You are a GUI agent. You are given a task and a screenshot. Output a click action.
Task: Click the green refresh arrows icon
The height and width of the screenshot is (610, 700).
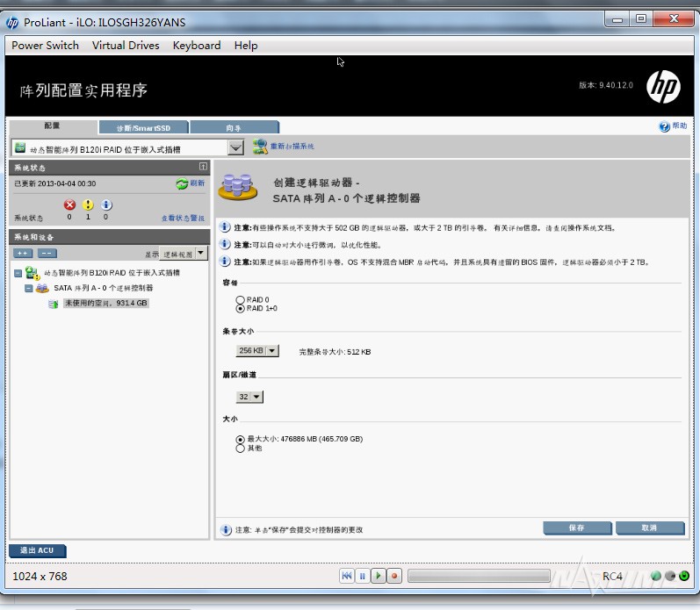point(182,183)
